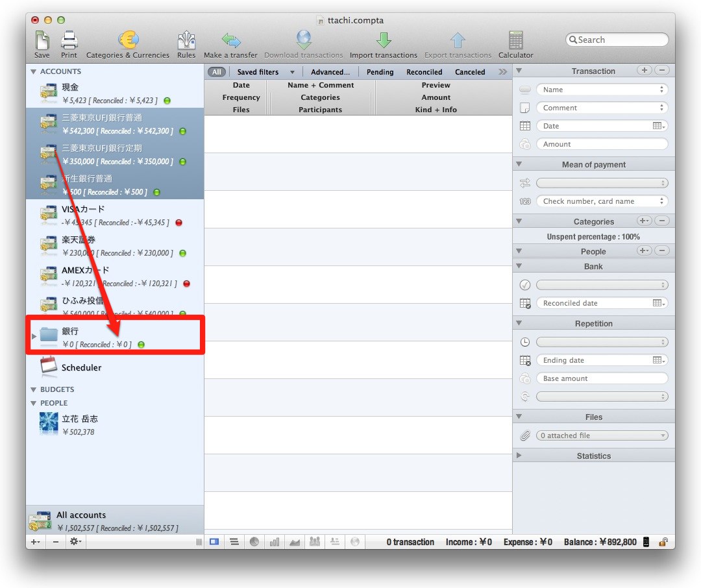
Task: Select the All filter pill
Action: [x=217, y=72]
